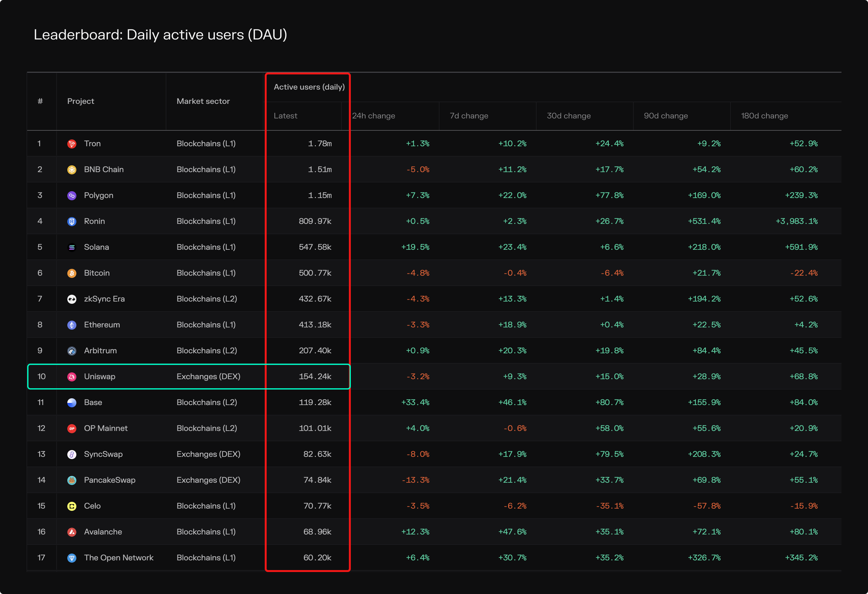The width and height of the screenshot is (868, 594).
Task: Open the zkSync Era project page
Action: click(x=105, y=299)
